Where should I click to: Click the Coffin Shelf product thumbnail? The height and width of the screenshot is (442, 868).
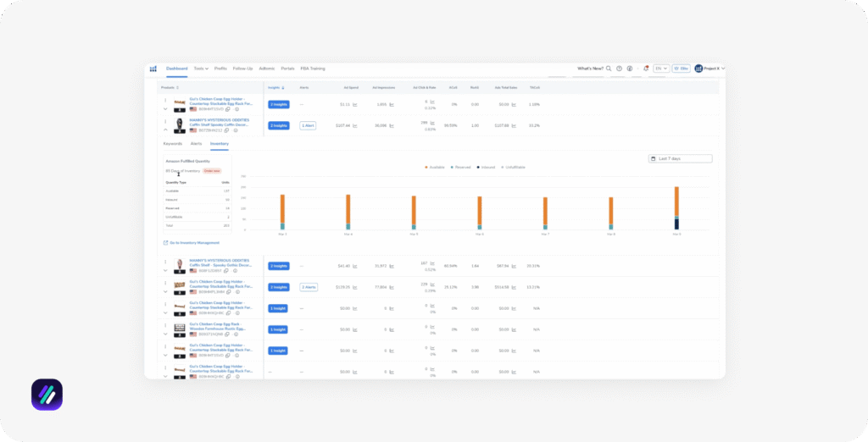point(179,123)
